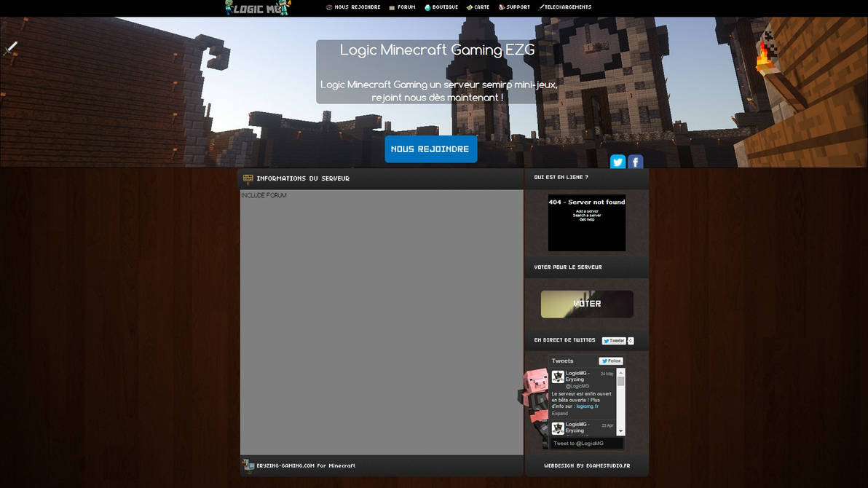Screen dimensions: 868x488
Task: Open the Forum menu item
Action: coord(405,7)
